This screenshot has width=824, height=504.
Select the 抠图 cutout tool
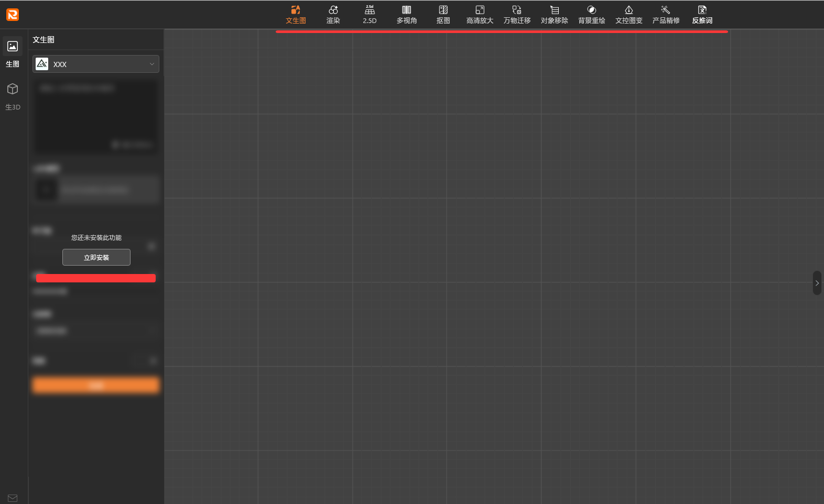[443, 15]
